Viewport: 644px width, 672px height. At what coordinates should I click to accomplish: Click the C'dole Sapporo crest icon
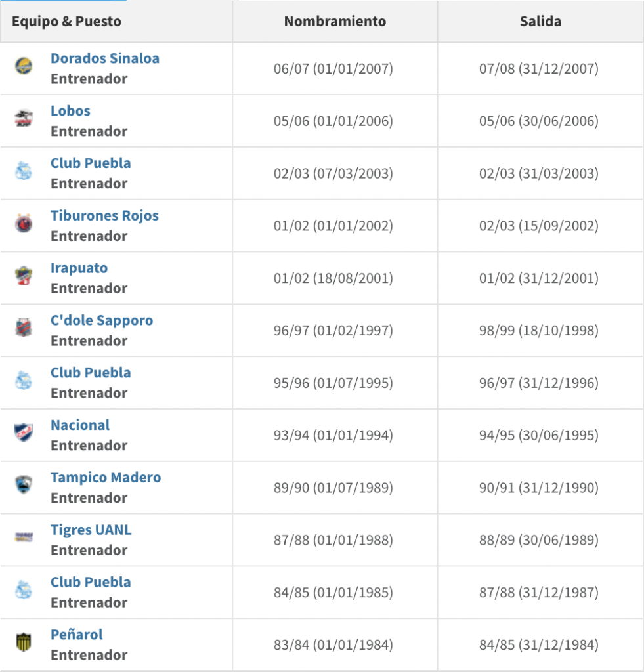click(24, 327)
